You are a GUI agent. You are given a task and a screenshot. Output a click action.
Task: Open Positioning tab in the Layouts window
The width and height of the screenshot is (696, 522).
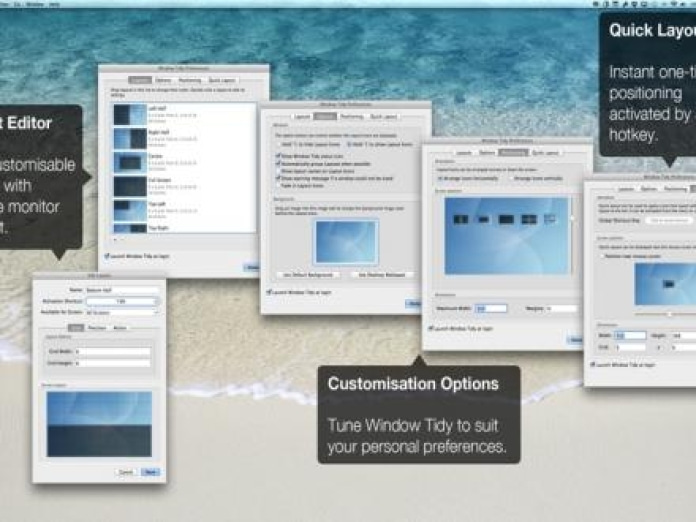click(x=190, y=80)
